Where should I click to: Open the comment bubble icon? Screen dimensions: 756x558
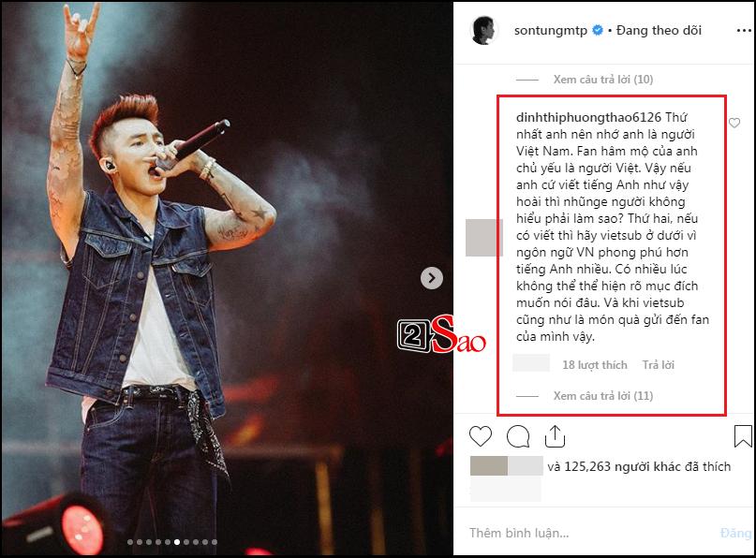tap(518, 436)
